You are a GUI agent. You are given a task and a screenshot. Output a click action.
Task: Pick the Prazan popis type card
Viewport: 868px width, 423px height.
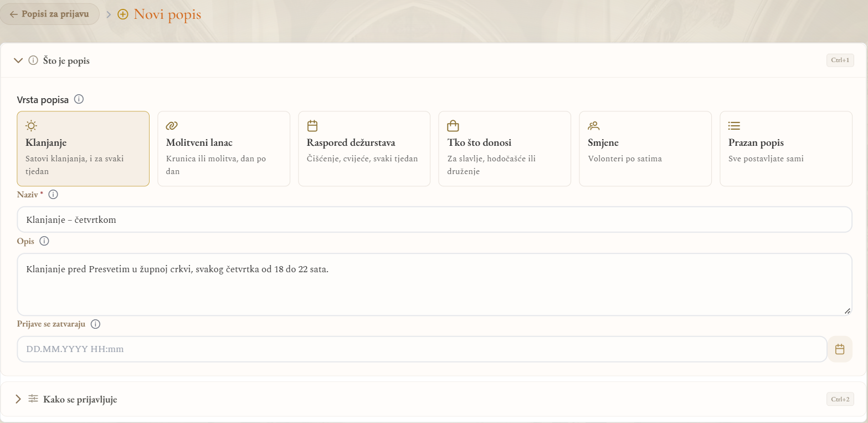tap(786, 149)
